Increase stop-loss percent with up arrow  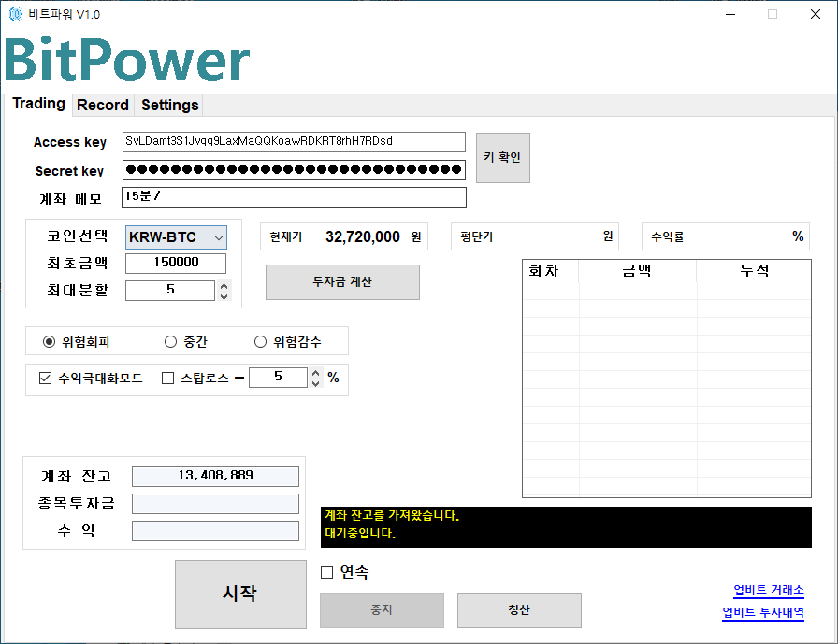tap(316, 373)
